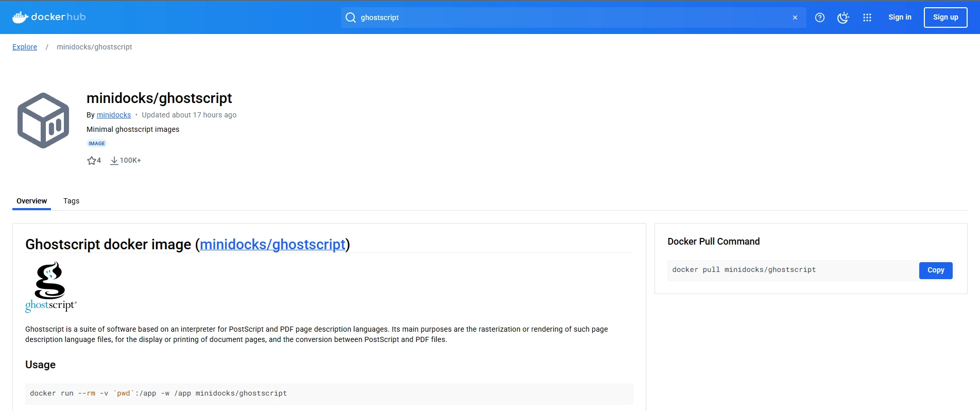
Task: Switch to the Tags tab
Action: coord(71,201)
